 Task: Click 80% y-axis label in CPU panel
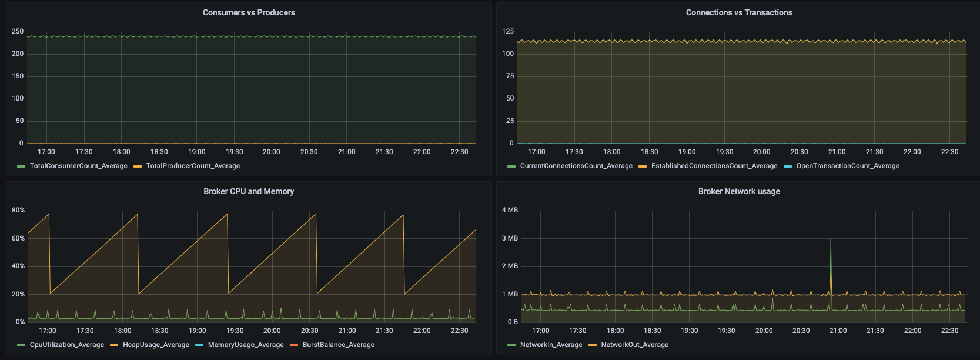click(18, 210)
